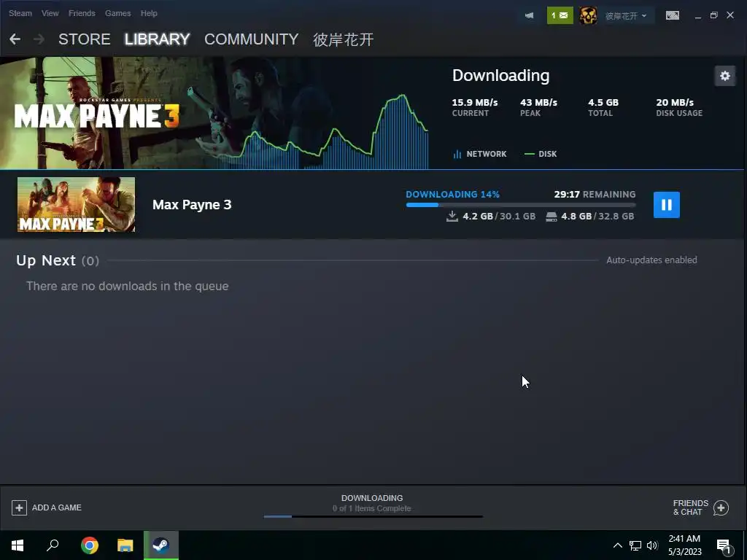The height and width of the screenshot is (560, 747).
Task: Launch Google Chrome from taskbar
Action: click(90, 545)
